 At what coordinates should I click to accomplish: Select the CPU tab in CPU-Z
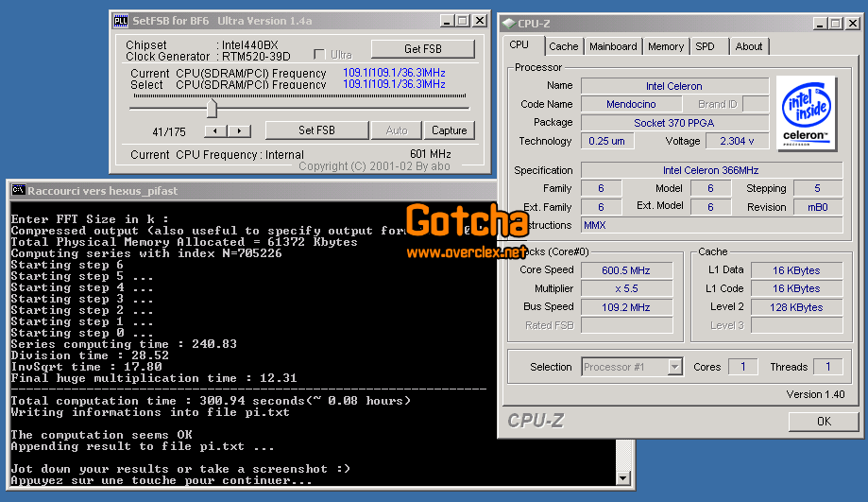coord(519,44)
